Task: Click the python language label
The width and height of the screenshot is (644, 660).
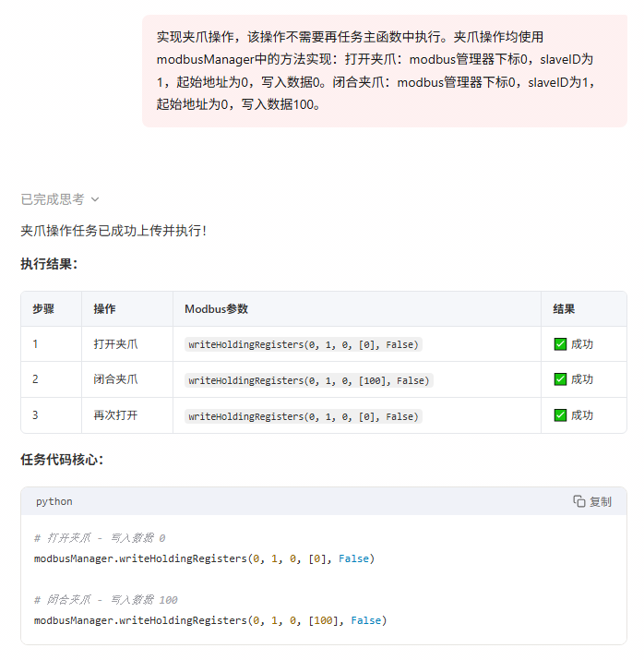Action: click(54, 502)
